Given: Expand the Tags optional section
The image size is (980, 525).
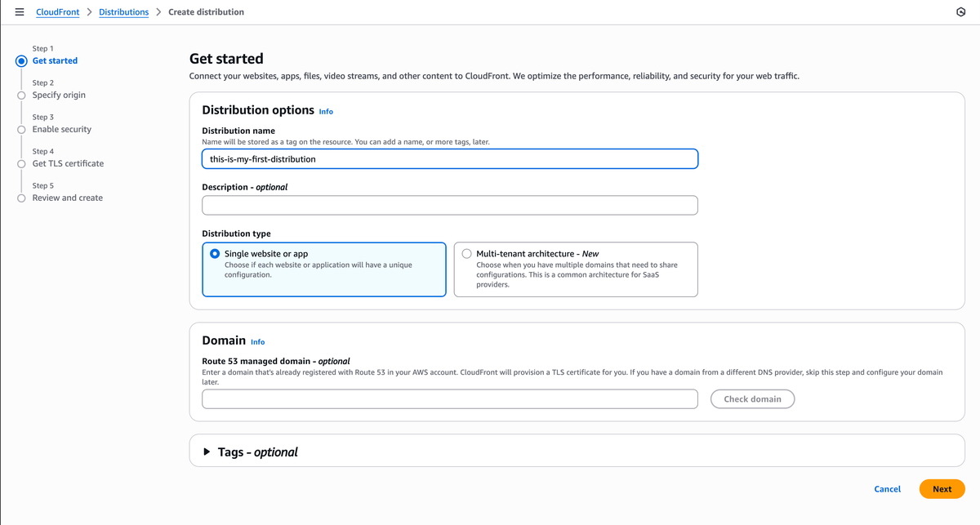Looking at the screenshot, I should click(207, 452).
